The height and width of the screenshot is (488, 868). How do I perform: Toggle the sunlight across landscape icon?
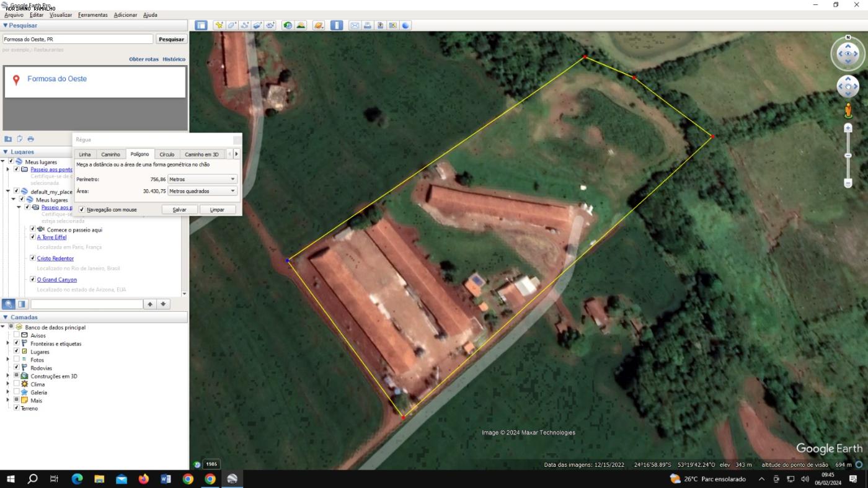coord(301,25)
